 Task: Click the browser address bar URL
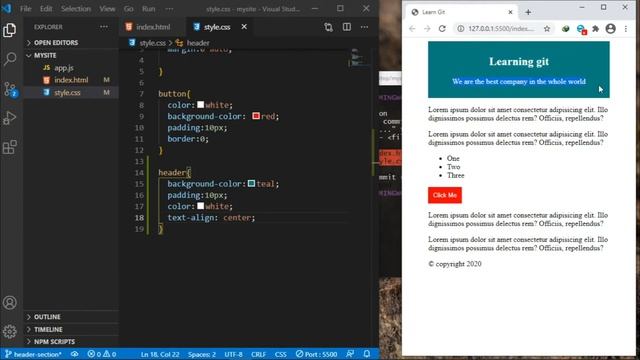(x=501, y=29)
